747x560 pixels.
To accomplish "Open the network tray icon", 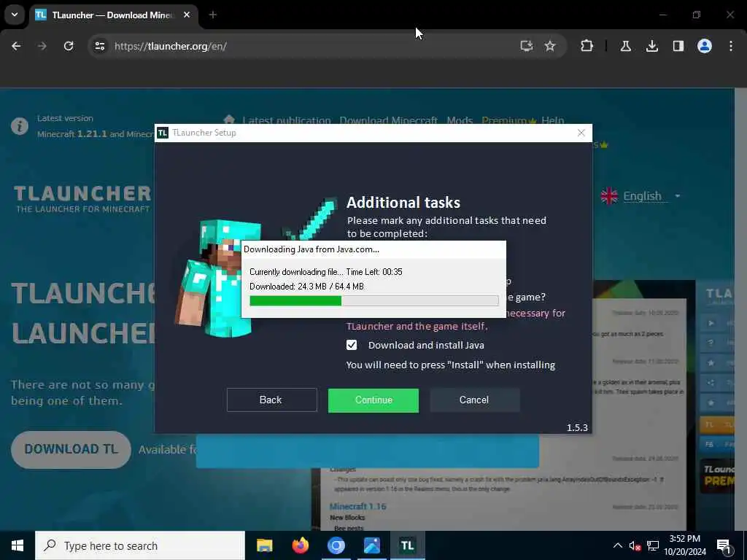I will (653, 545).
